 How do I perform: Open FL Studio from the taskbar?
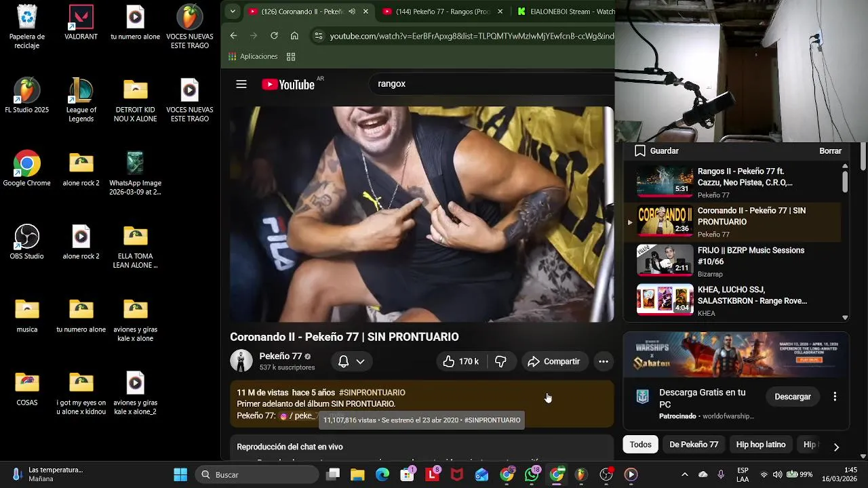pos(581,474)
